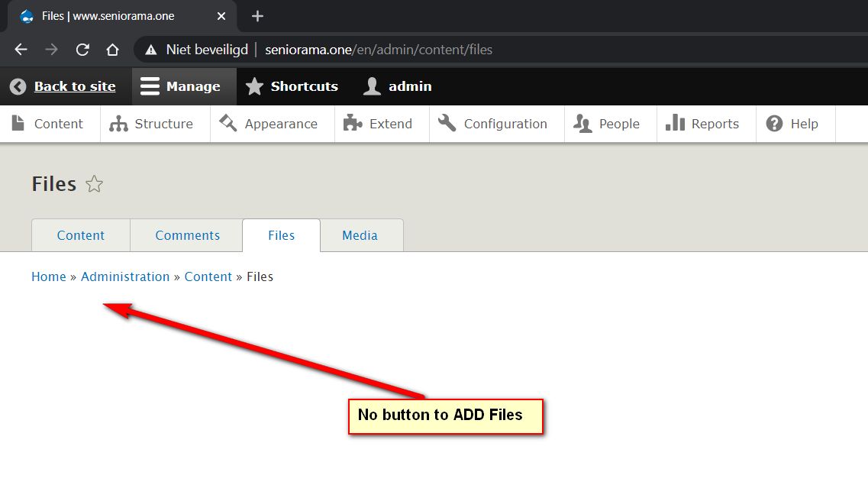Close the Files browser tab

[221, 16]
